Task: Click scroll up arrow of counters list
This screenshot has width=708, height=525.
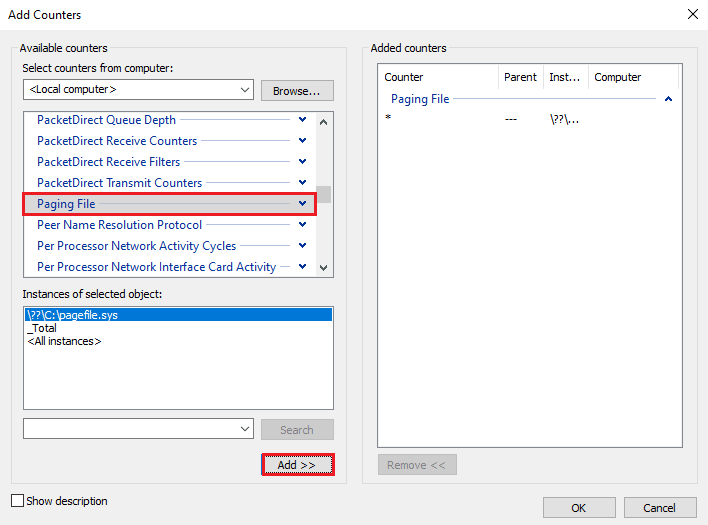Action: 323,122
